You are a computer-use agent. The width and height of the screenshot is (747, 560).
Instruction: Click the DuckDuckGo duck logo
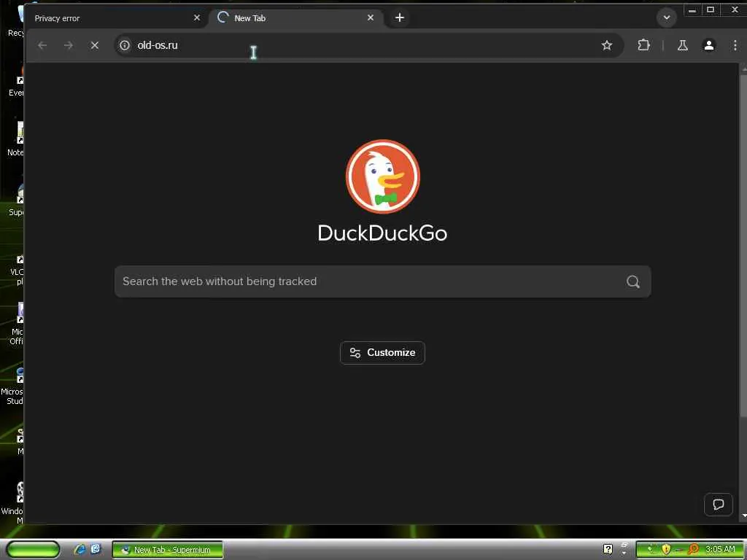(x=382, y=176)
